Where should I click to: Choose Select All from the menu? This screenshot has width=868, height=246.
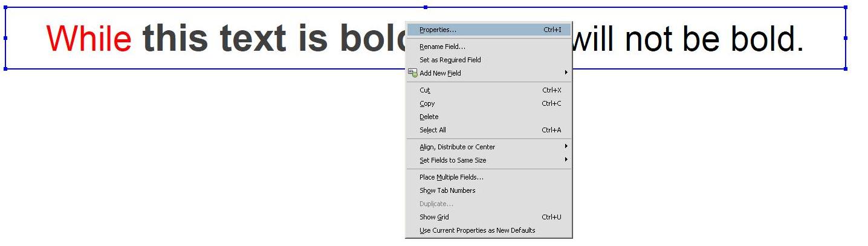pyautogui.click(x=433, y=130)
